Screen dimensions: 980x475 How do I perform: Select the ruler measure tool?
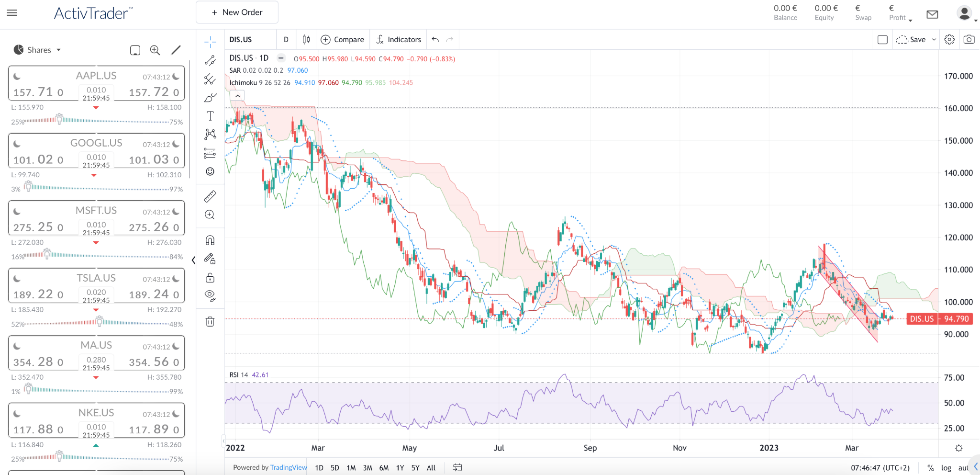(x=210, y=196)
